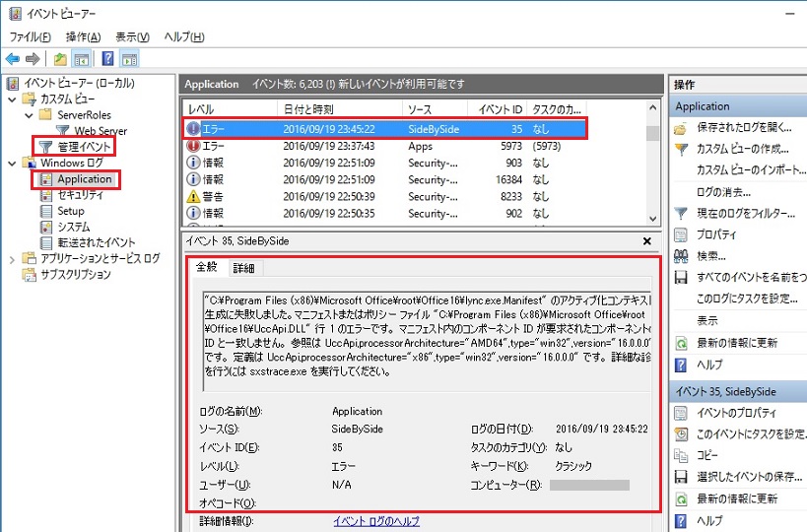Collapse the カスタム ビュー tree node
Screen dimensions: 807x532
(13, 100)
